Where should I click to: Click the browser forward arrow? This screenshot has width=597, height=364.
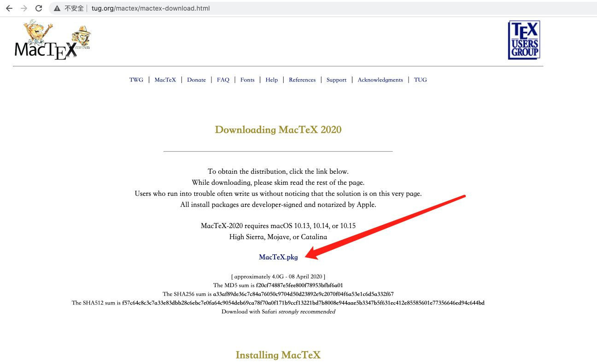coord(24,8)
